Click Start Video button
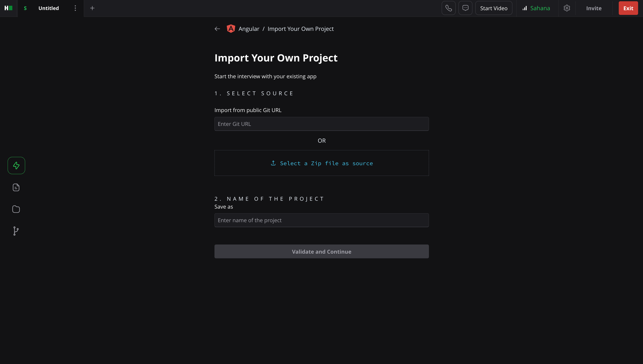 [493, 8]
